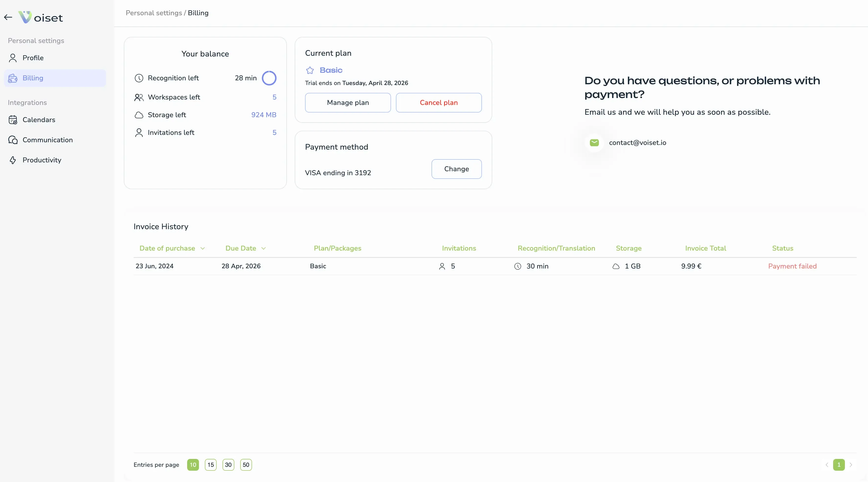Click the people icon beside Workspaces left
The width and height of the screenshot is (868, 482).
coord(139,98)
